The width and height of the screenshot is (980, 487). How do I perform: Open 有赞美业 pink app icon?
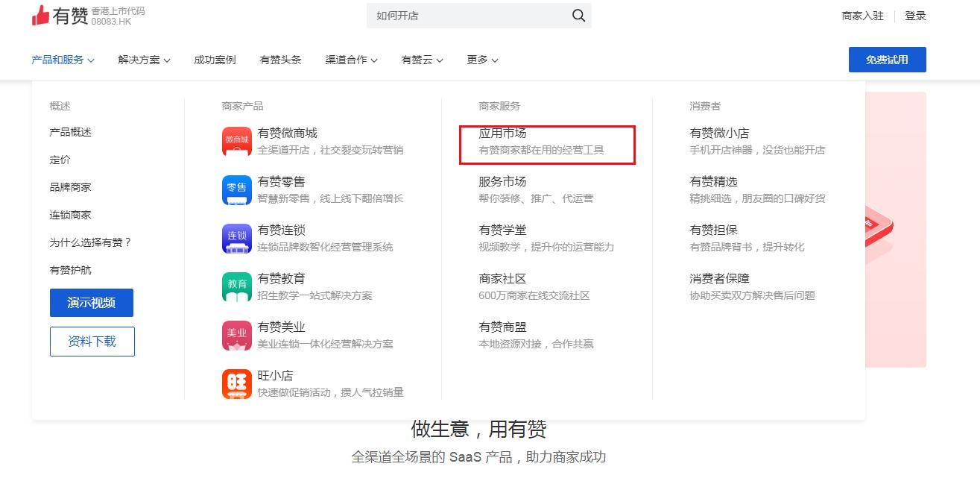point(237,335)
